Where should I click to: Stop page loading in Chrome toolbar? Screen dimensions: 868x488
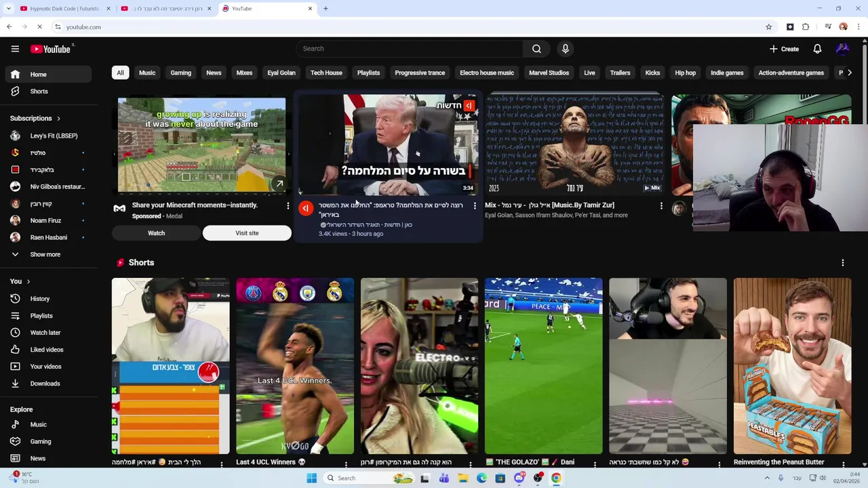coord(39,27)
